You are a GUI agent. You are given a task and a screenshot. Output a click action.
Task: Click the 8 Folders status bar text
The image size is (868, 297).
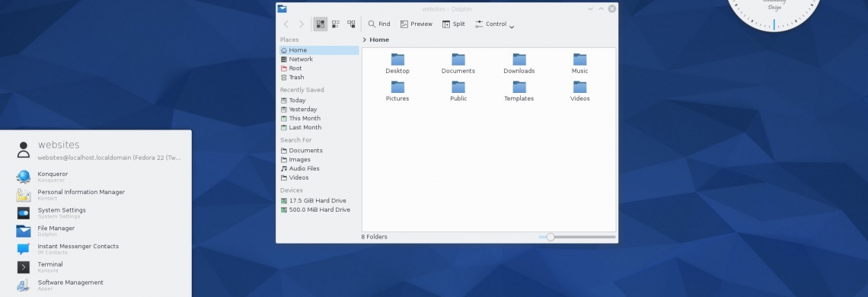[x=374, y=237]
